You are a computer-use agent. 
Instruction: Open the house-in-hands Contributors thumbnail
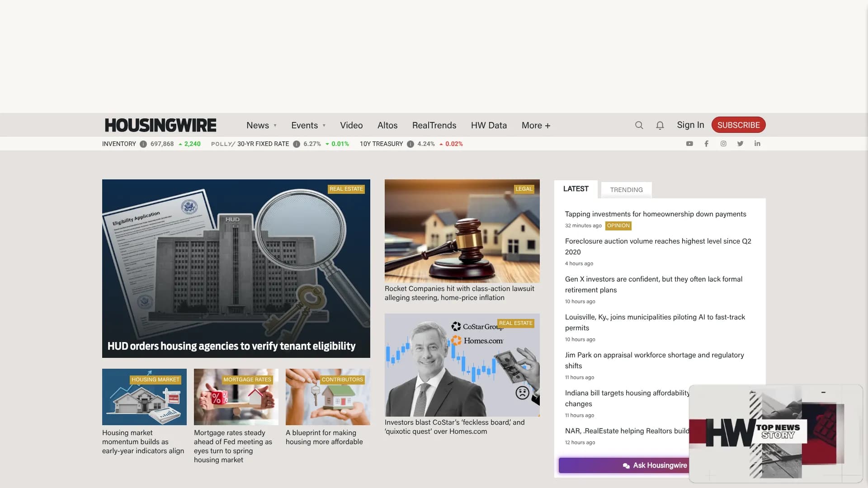point(328,397)
